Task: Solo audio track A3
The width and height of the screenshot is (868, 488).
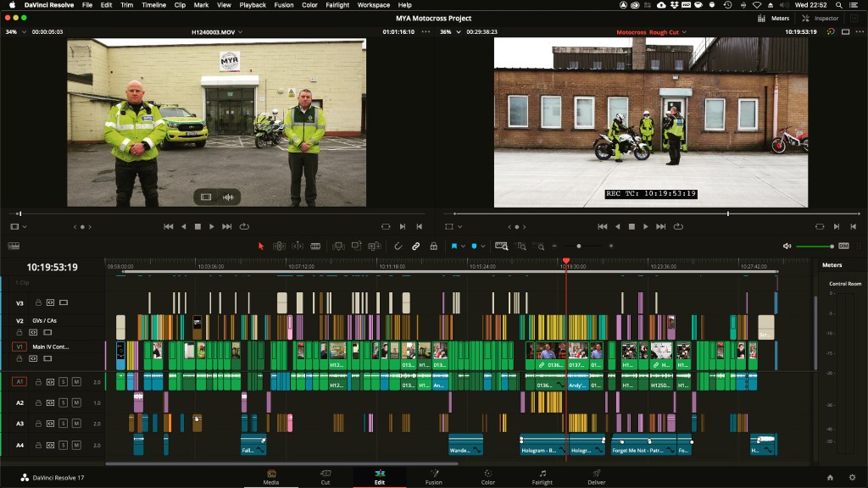Action: pyautogui.click(x=64, y=423)
